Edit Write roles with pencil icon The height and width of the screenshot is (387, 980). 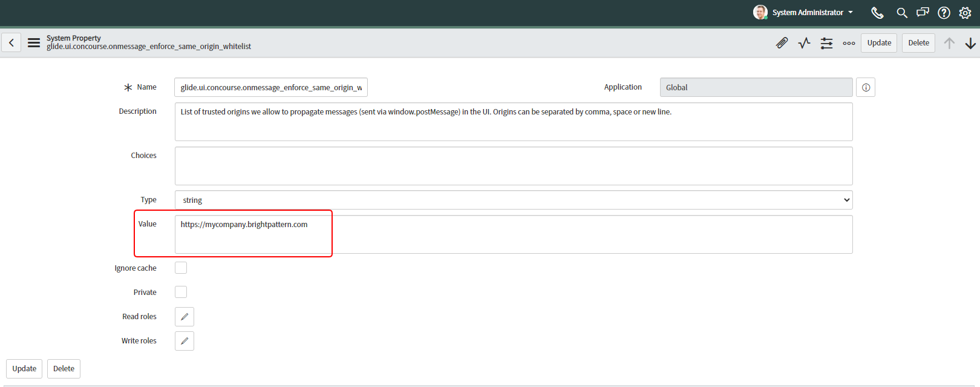[x=185, y=341]
